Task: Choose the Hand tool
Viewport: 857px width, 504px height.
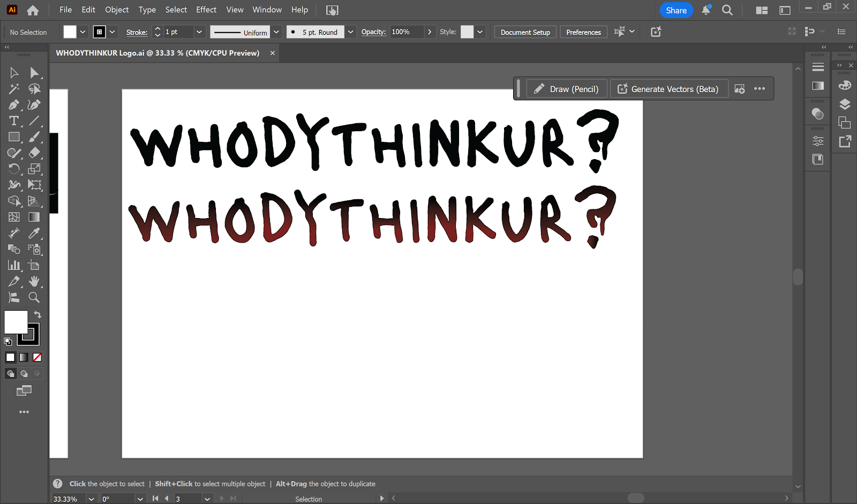Action: [x=34, y=281]
